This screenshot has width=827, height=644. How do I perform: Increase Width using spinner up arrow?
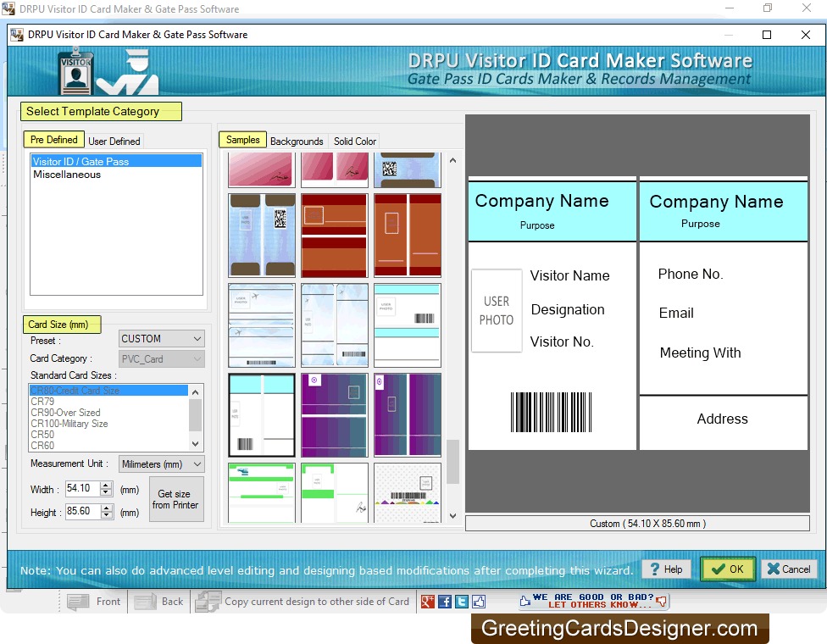pyautogui.click(x=107, y=486)
